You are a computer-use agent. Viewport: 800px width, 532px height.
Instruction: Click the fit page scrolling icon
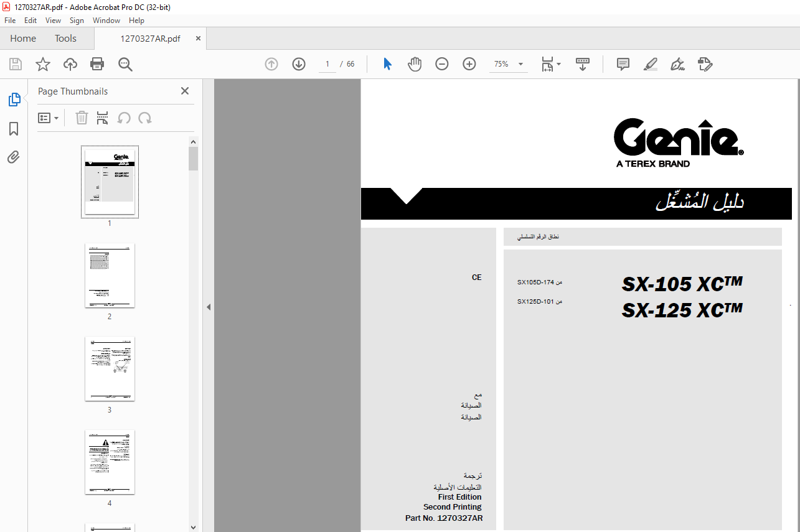(x=548, y=64)
